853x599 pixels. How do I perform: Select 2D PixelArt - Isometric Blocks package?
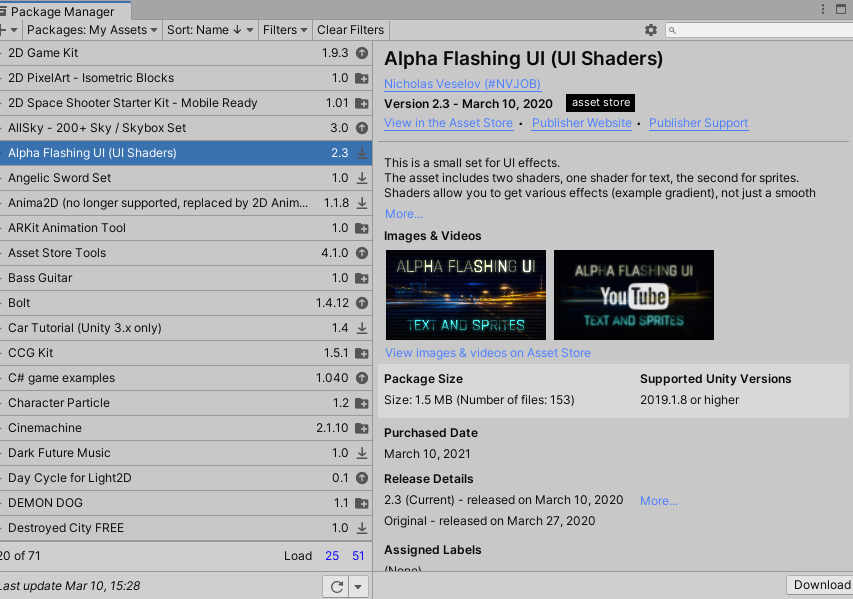click(186, 78)
